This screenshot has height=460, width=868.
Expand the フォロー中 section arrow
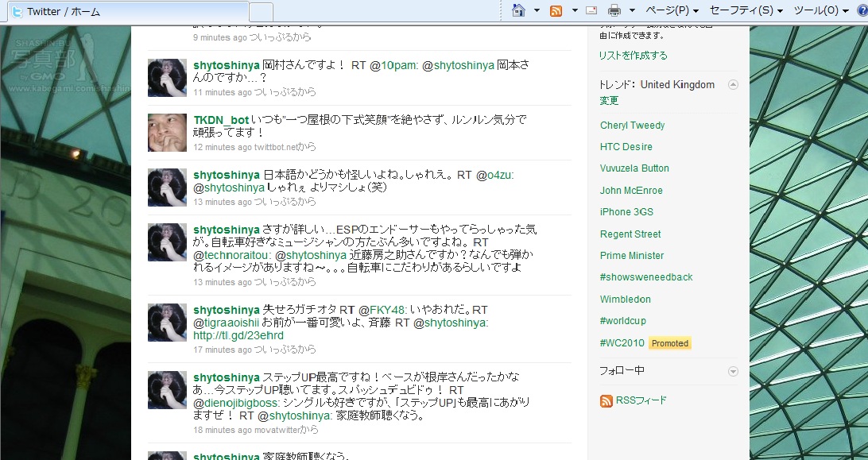pos(733,372)
